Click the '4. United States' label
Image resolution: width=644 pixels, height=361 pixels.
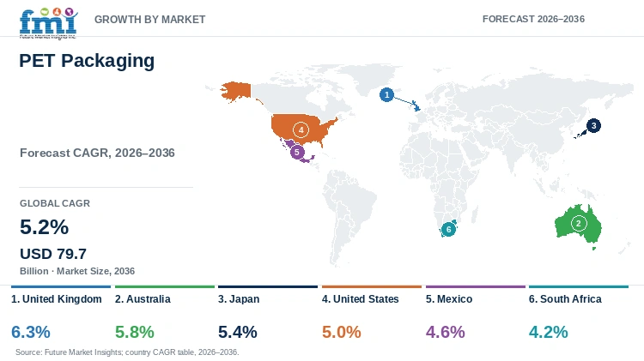pyautogui.click(x=360, y=299)
